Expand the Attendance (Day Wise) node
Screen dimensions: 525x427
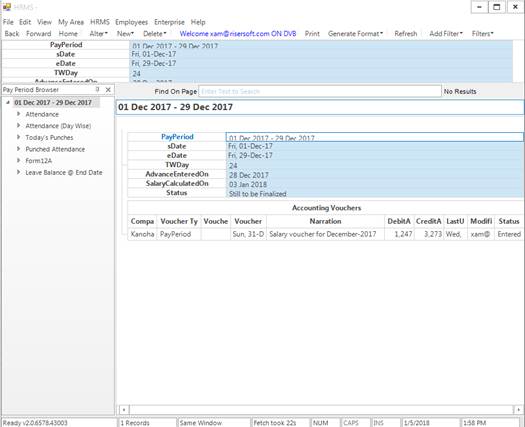18,126
